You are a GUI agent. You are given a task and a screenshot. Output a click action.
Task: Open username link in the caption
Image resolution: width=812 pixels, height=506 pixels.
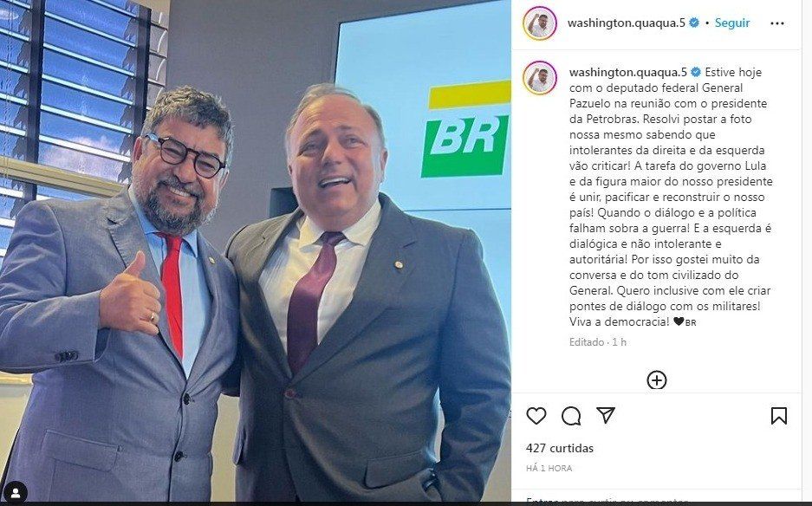[627, 72]
